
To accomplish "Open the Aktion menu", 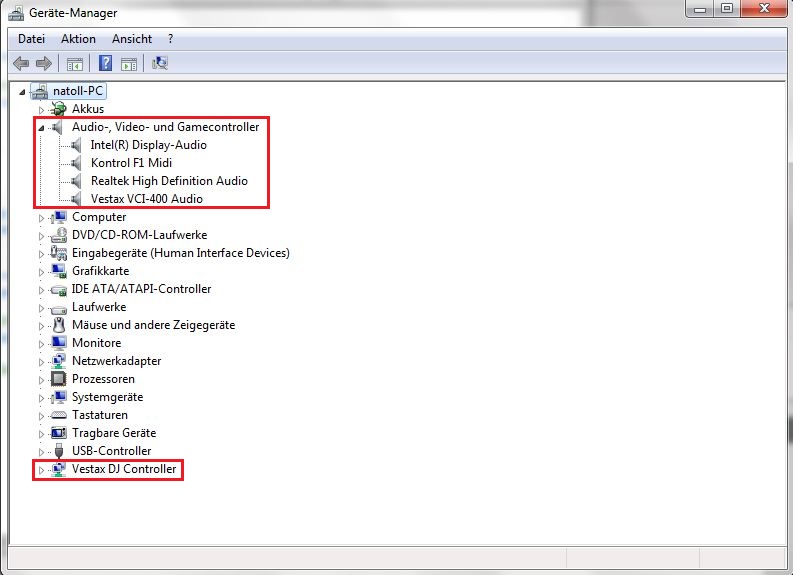I will [x=78, y=39].
